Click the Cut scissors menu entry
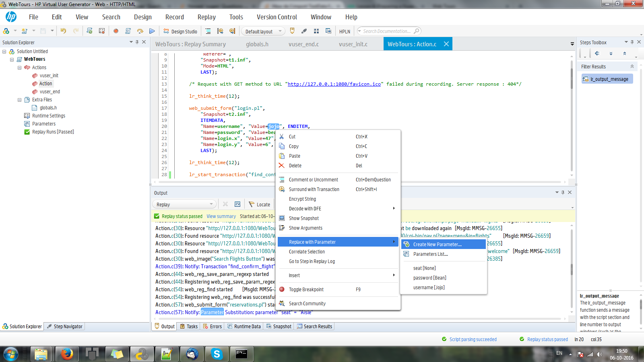 292,137
